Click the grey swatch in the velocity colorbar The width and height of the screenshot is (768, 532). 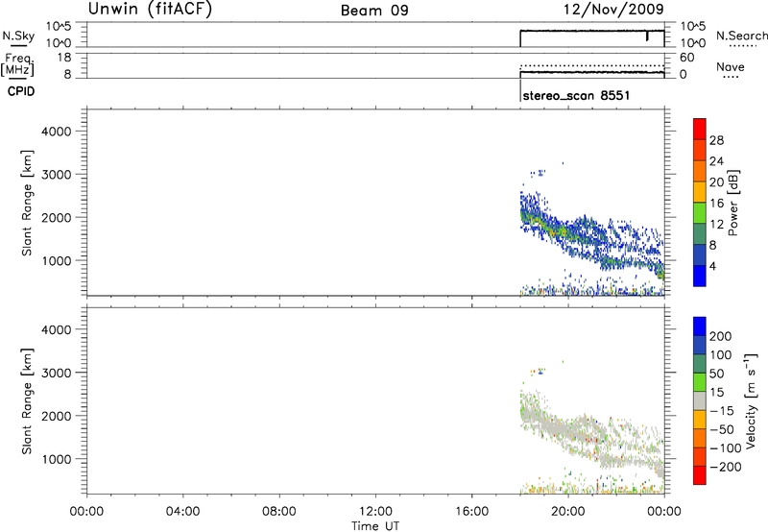(x=700, y=400)
